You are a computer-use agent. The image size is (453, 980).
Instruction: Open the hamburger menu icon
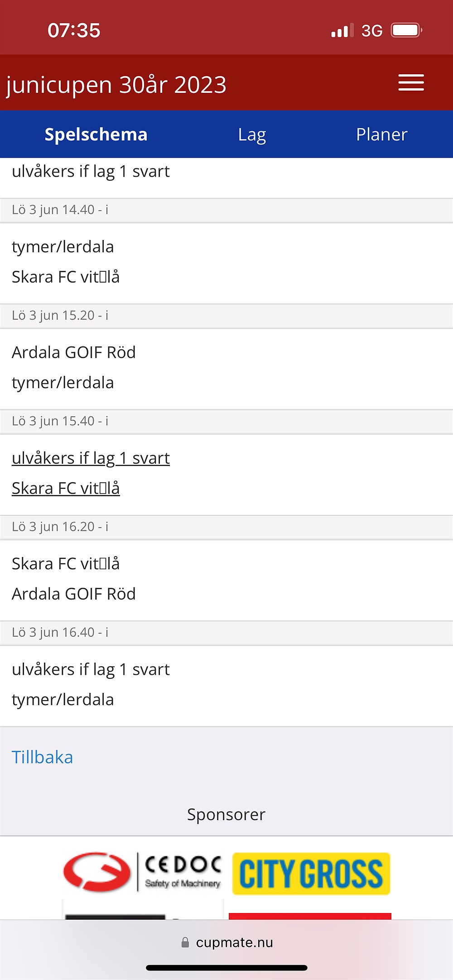click(x=411, y=83)
